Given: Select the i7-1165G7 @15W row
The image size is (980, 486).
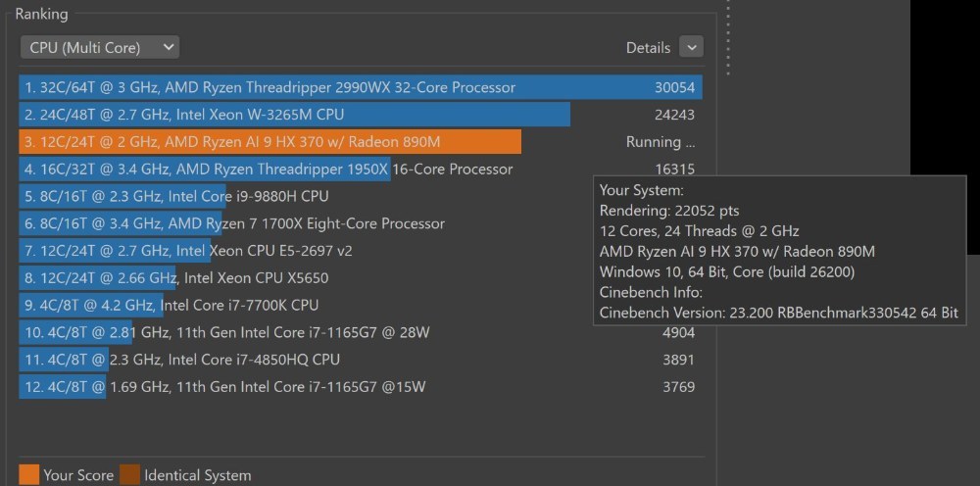Looking at the screenshot, I should click(x=361, y=387).
